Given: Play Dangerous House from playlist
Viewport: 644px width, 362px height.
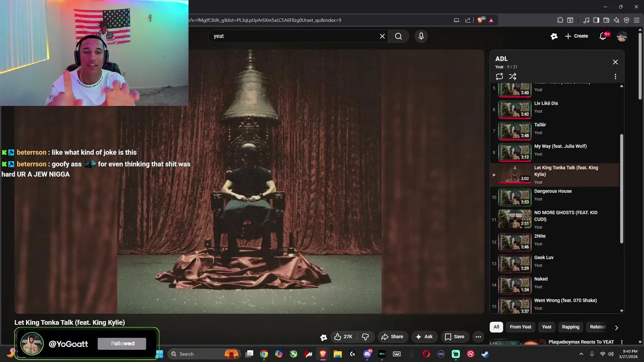Looking at the screenshot, I should coord(554,197).
